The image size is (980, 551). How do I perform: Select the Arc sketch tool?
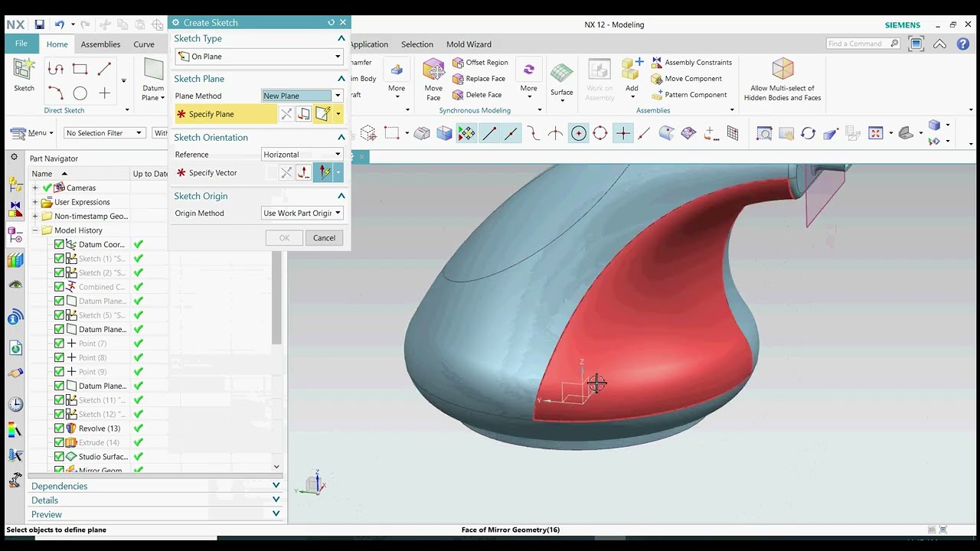pyautogui.click(x=55, y=93)
